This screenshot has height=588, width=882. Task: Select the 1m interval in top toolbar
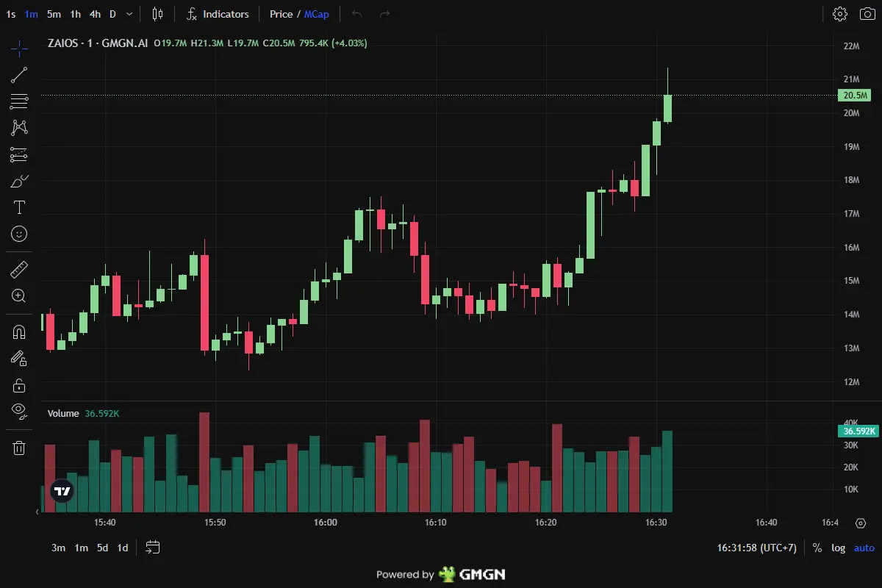coord(31,14)
